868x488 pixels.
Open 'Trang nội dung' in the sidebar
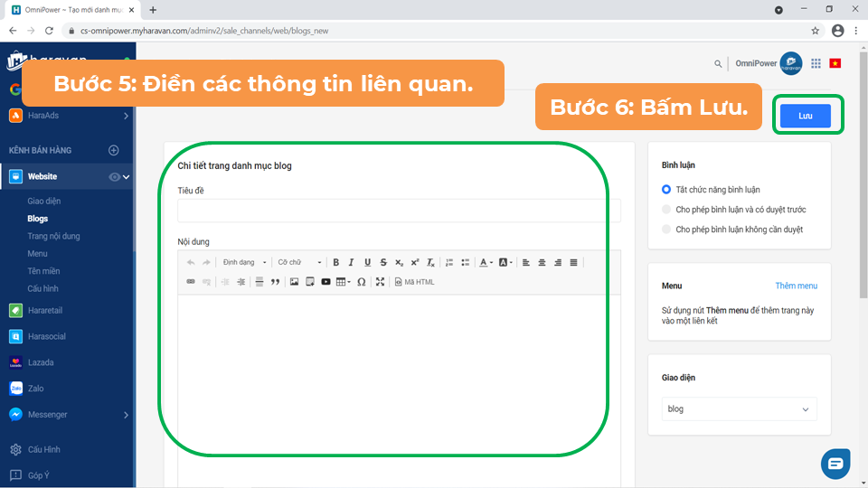(x=53, y=236)
